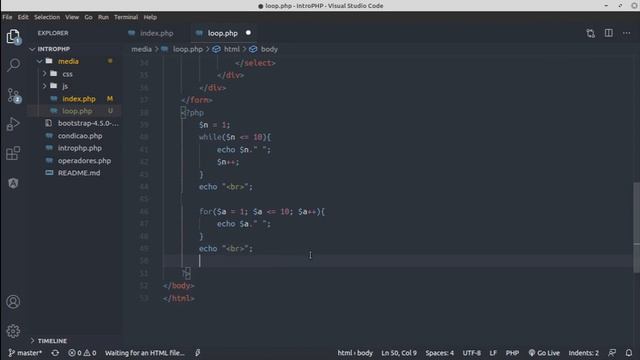Click the Open Changes icon in editor toolbar
640x360 pixels.
click(590, 33)
